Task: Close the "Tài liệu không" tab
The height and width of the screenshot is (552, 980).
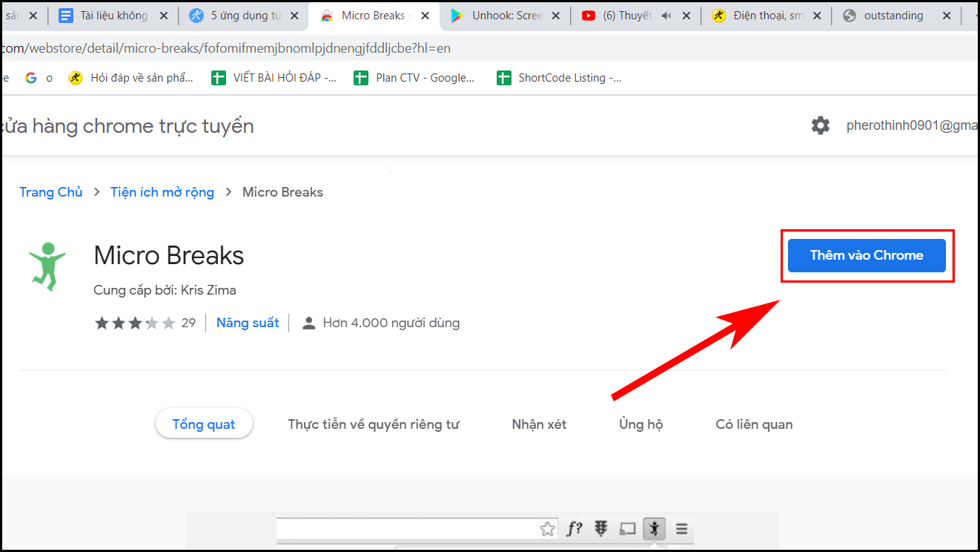Action: [163, 16]
